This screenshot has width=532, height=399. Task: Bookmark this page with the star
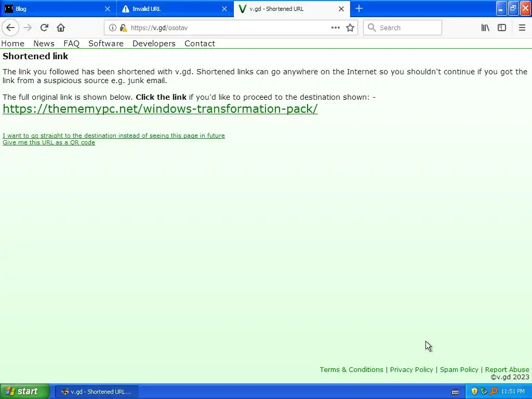point(350,28)
